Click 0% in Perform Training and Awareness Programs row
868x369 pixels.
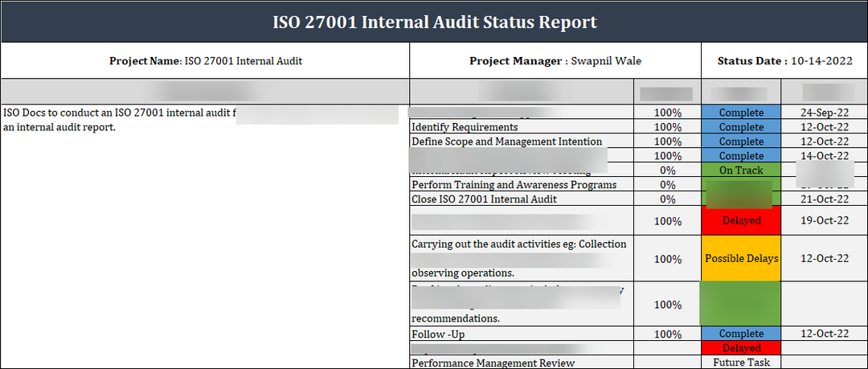pyautogui.click(x=667, y=185)
